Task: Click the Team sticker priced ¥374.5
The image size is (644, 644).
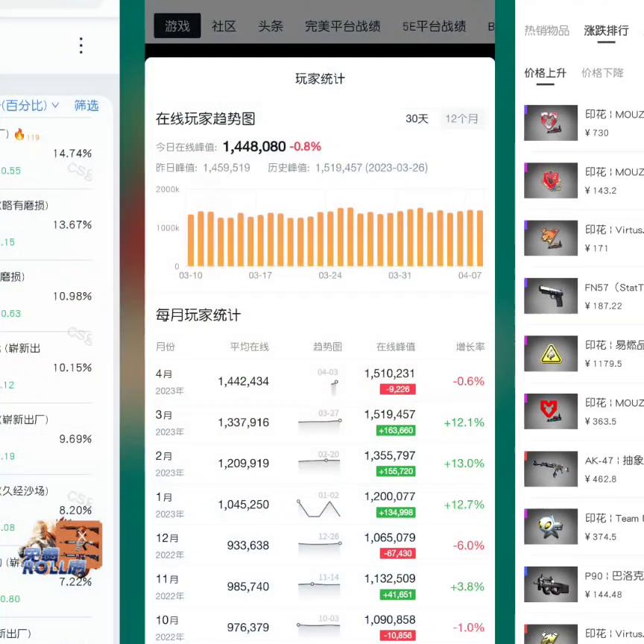Action: (551, 526)
